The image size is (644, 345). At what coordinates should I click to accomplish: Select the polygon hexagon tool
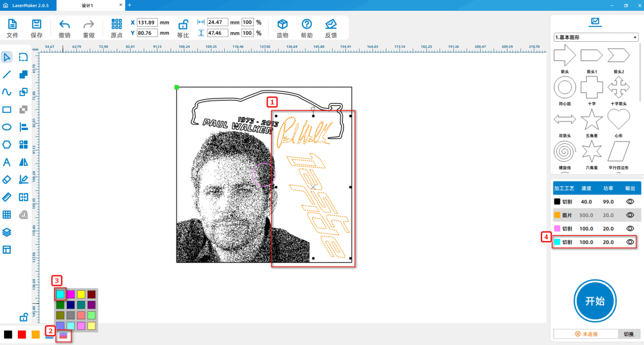(x=7, y=144)
